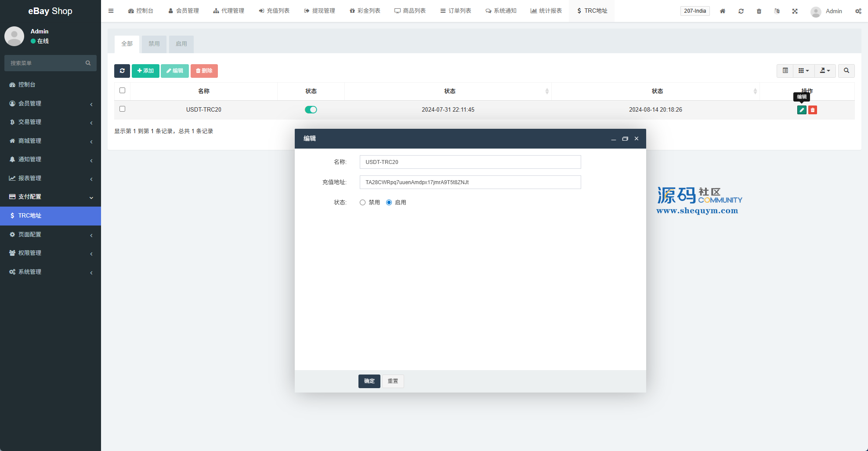The image size is (868, 451).
Task: Click the green edit pencil icon in row
Action: point(801,110)
